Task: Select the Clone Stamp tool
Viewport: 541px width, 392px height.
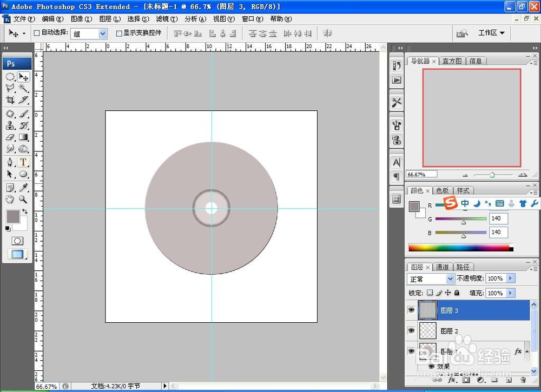Action: [x=10, y=125]
